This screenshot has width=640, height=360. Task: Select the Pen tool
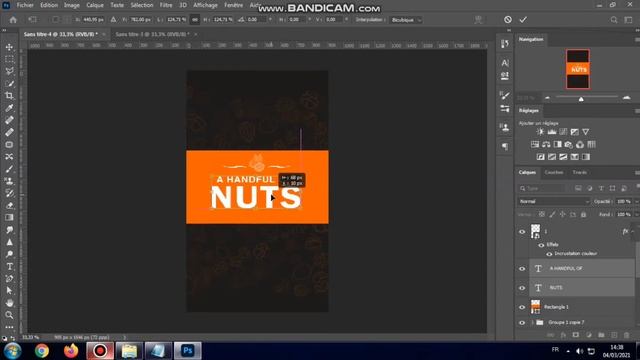pos(9,279)
